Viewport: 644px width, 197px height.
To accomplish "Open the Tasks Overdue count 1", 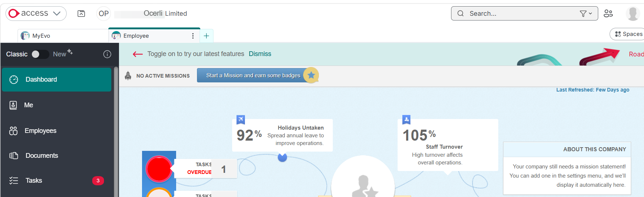I will tap(224, 169).
